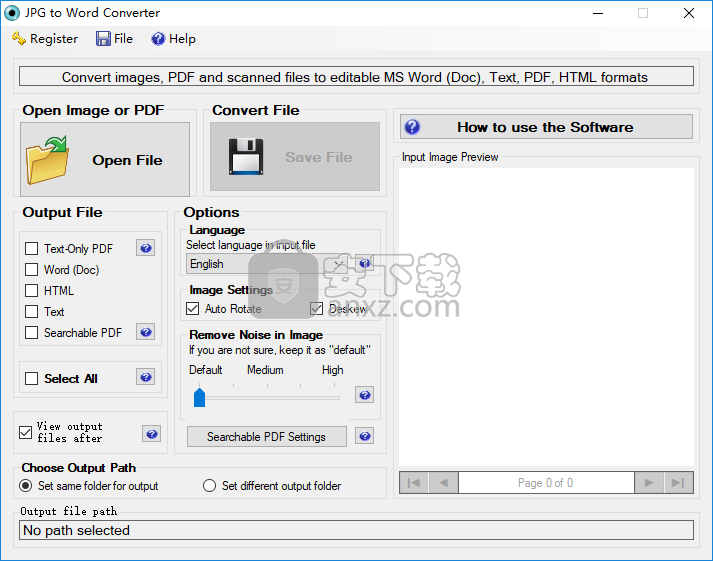The image size is (713, 561).
Task: Click help icon beside Searchable PDF Settings
Action: [x=364, y=436]
